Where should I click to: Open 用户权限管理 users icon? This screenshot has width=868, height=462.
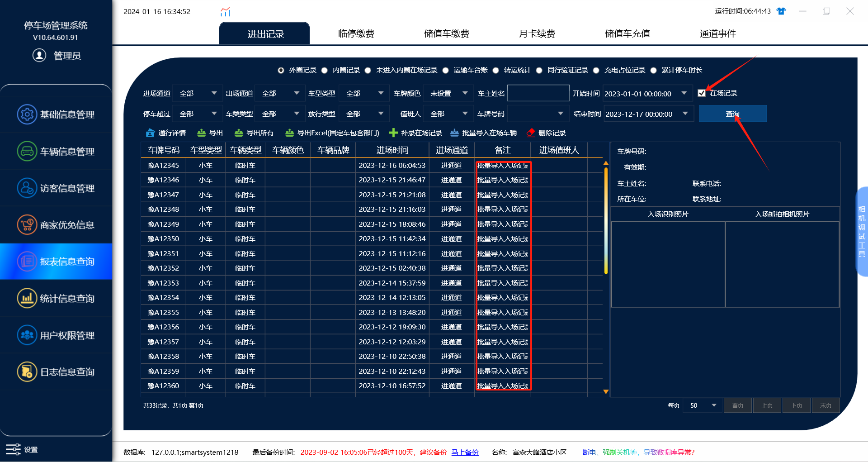[27, 335]
